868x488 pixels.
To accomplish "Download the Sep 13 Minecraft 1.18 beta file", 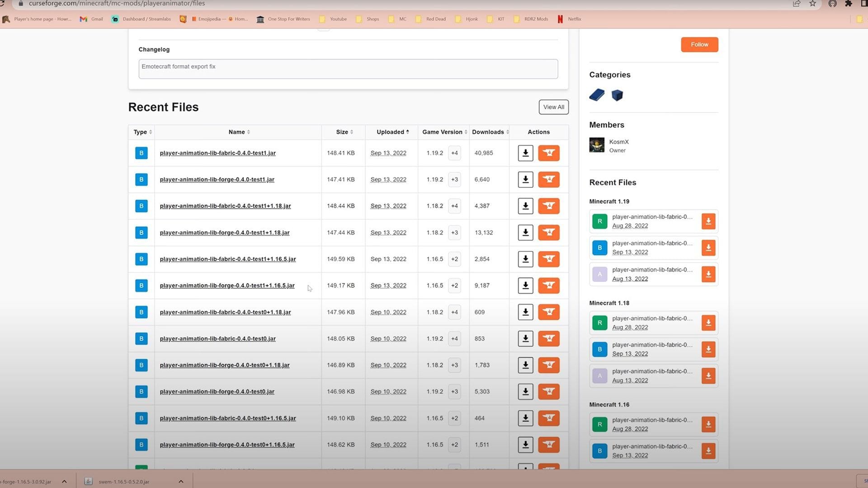I will click(708, 350).
